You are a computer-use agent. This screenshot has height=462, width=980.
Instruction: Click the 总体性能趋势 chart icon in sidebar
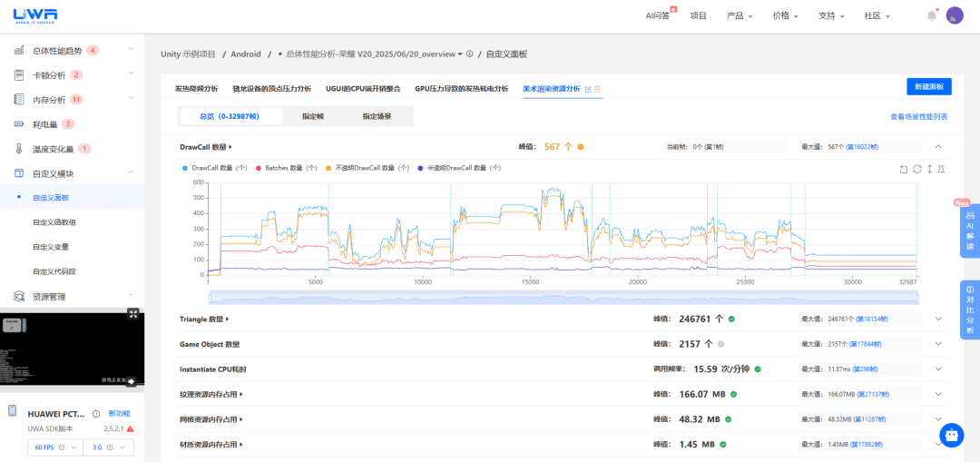[x=19, y=50]
